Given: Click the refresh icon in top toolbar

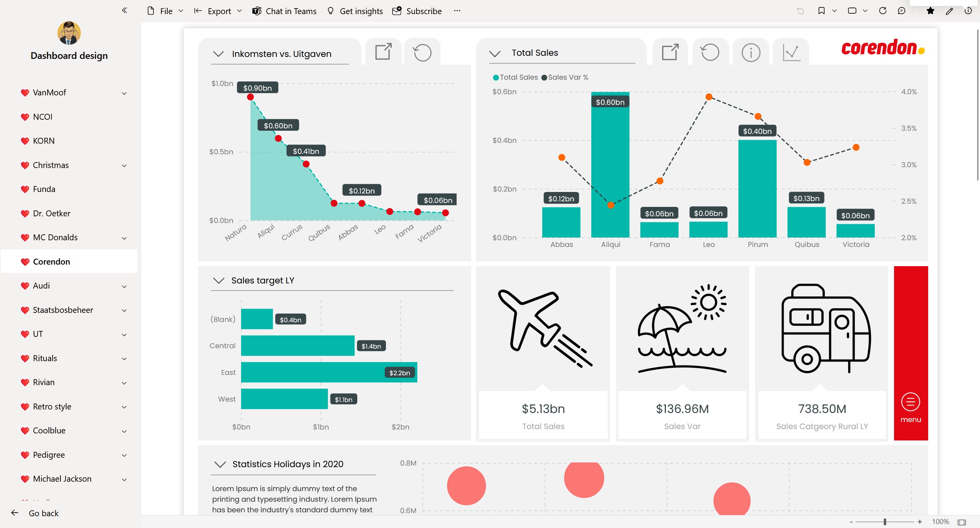Looking at the screenshot, I should tap(883, 11).
